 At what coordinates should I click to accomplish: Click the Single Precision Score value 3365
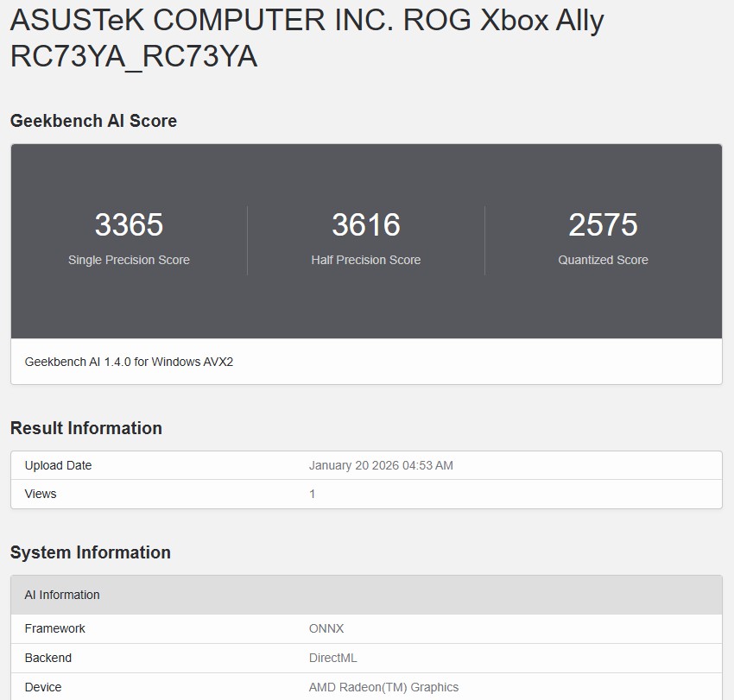129,225
